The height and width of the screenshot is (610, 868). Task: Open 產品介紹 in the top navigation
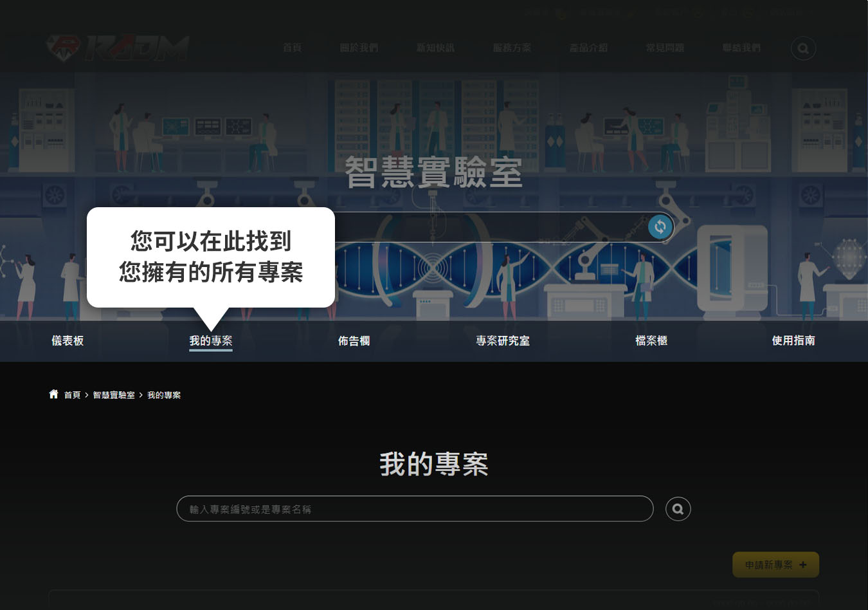[x=588, y=48]
